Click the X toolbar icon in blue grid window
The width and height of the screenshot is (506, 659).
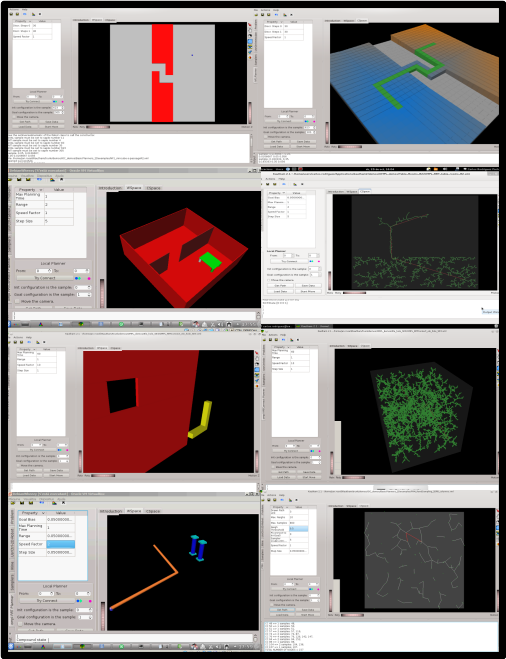(x=291, y=15)
